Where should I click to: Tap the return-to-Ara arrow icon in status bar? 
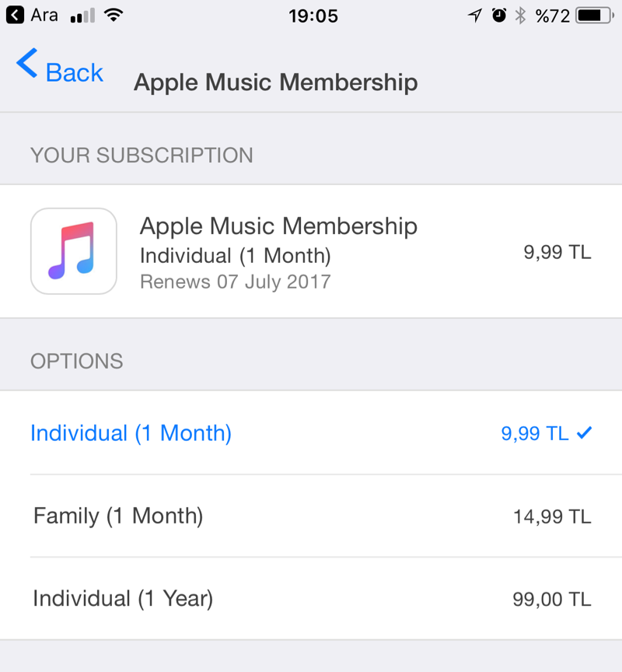(15, 16)
